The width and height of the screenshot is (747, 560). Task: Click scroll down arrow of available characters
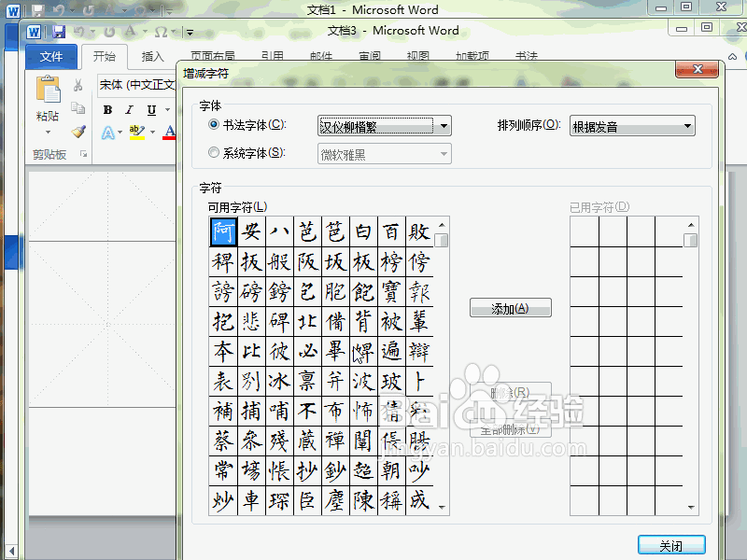click(x=442, y=508)
